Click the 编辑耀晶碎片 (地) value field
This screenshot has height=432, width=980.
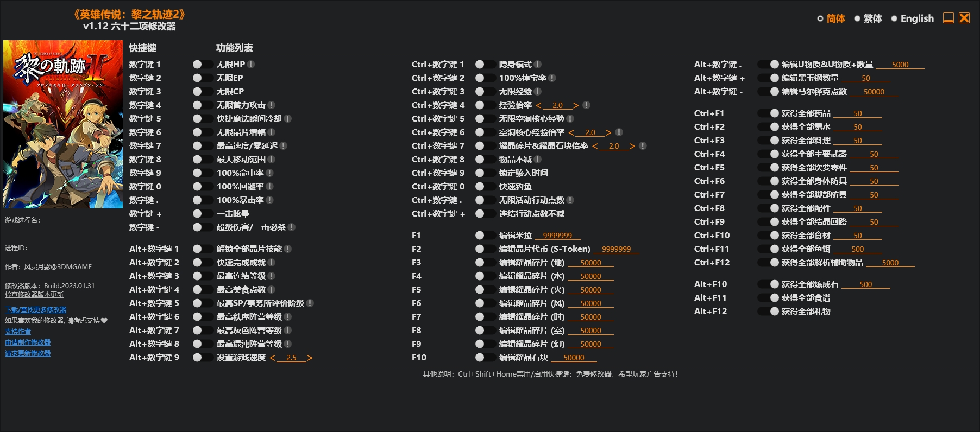pos(590,263)
